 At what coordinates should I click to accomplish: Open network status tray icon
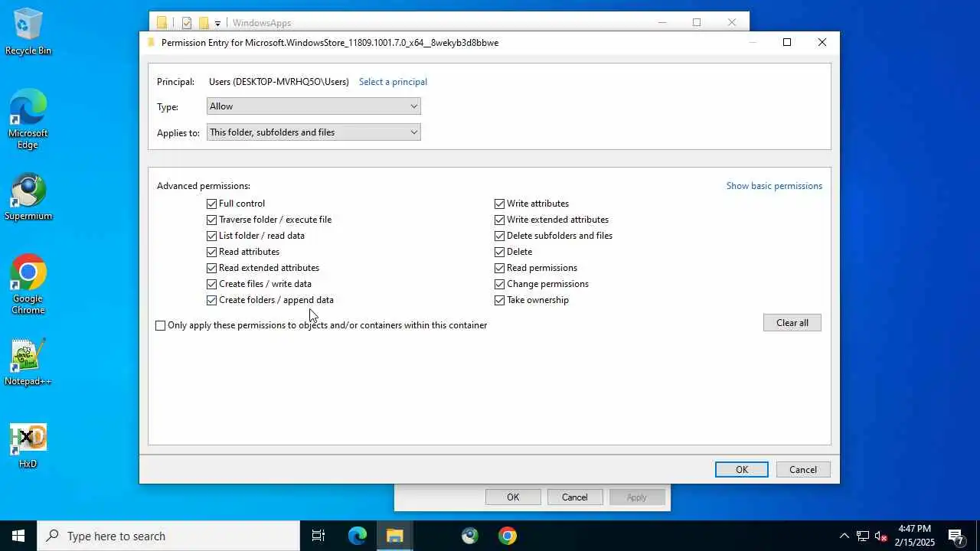click(862, 536)
